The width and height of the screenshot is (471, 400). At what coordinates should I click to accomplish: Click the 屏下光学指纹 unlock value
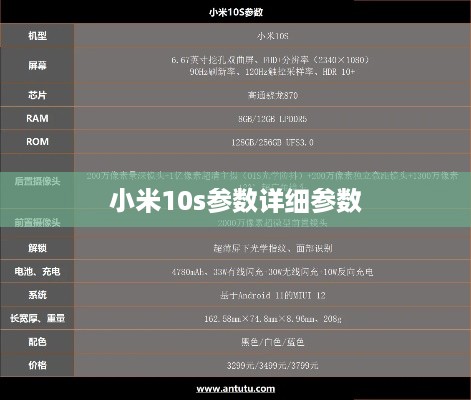pos(273,248)
